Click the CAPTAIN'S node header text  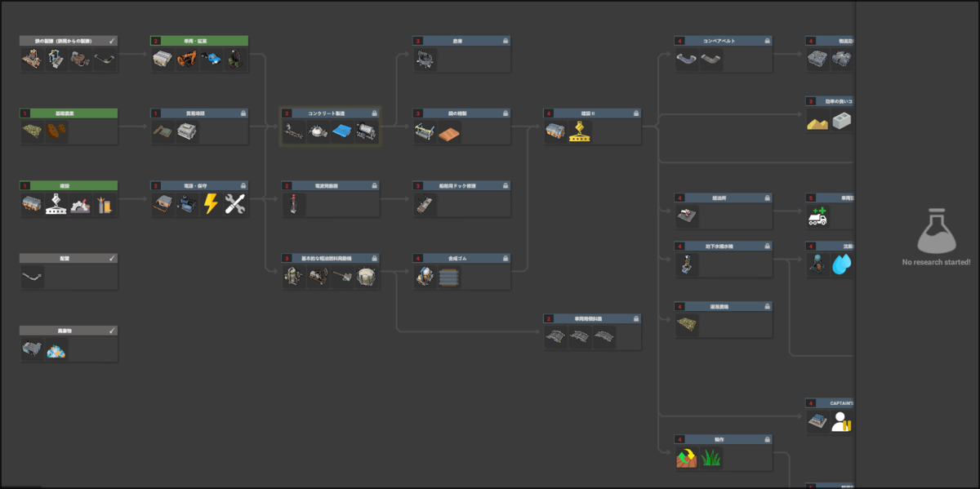click(x=841, y=402)
